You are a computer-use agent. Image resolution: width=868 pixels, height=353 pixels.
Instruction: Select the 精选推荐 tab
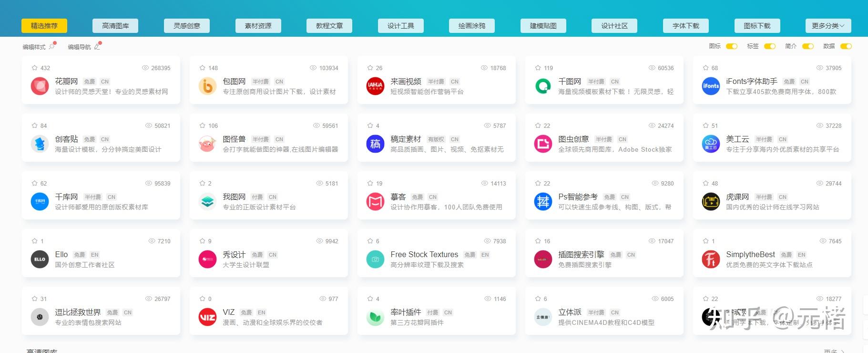pos(44,26)
